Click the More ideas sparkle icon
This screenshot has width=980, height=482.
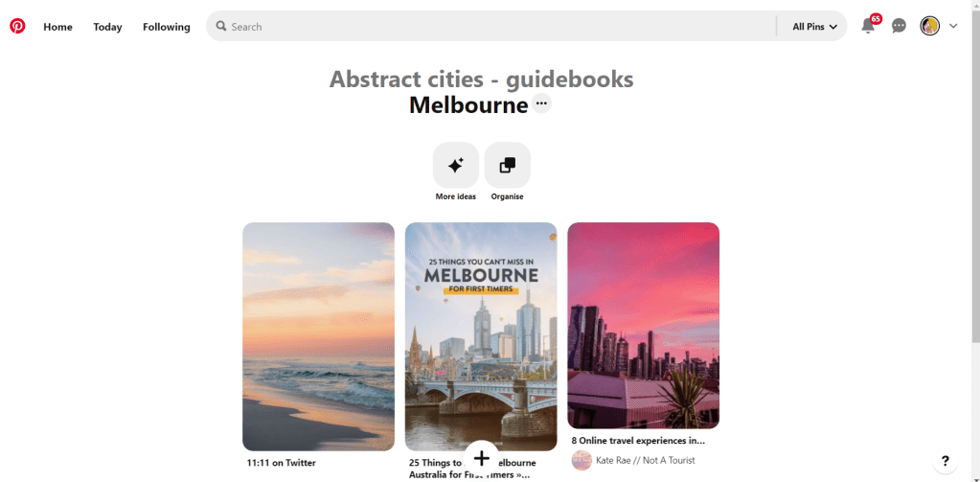[x=456, y=165]
